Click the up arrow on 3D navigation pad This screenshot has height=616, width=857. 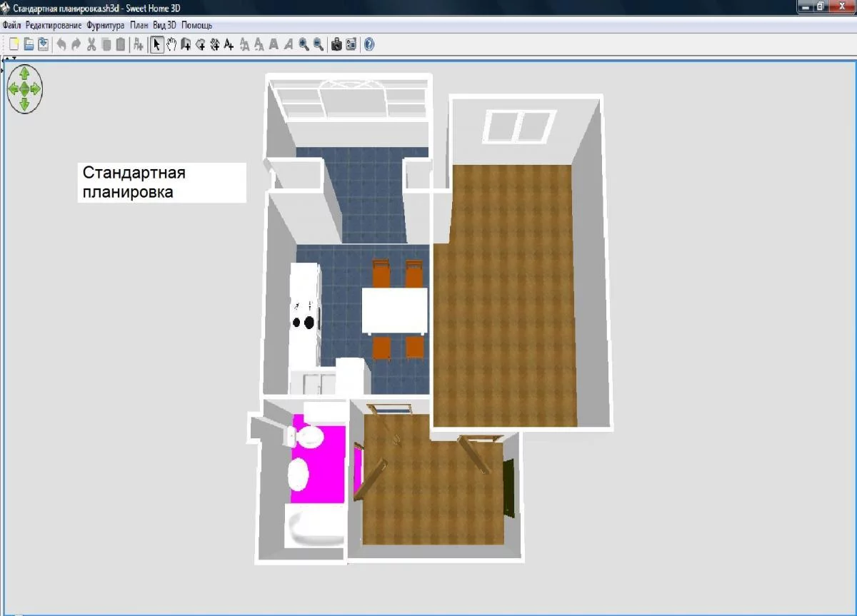pos(24,74)
